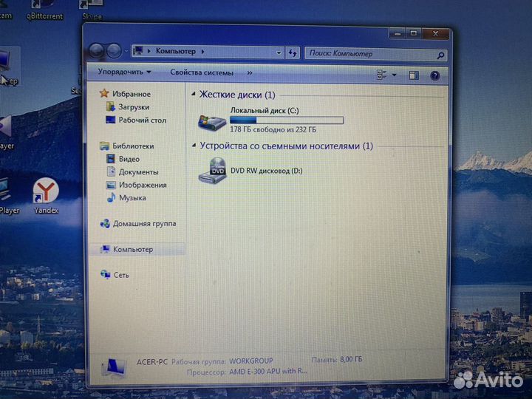532x399 pixels.
Task: Open the Упорядочить dropdown menu
Action: coord(123,72)
